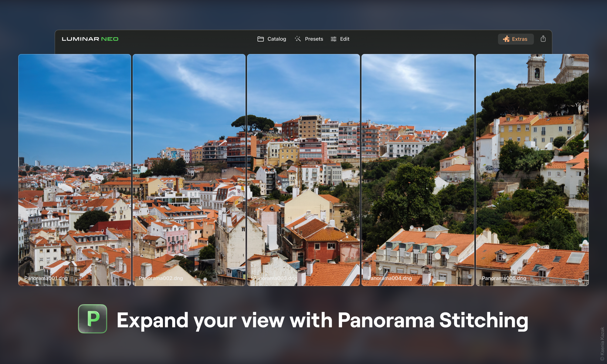Click the Presets magic wand icon
The image size is (607, 364).
coord(298,39)
